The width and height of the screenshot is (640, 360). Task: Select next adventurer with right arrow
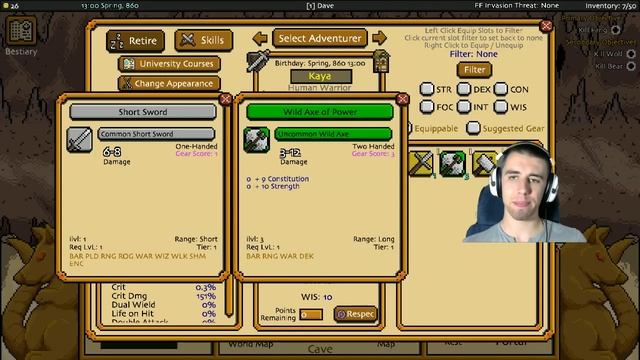point(380,38)
